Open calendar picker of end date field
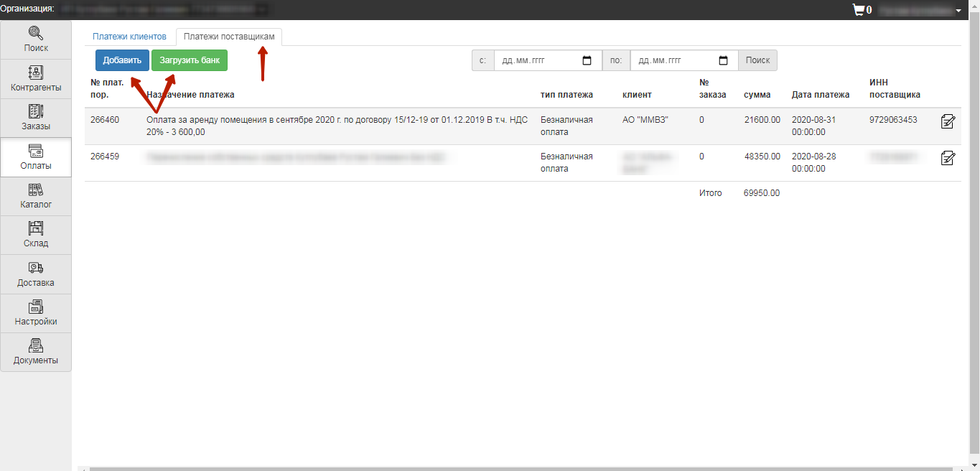 (x=723, y=60)
